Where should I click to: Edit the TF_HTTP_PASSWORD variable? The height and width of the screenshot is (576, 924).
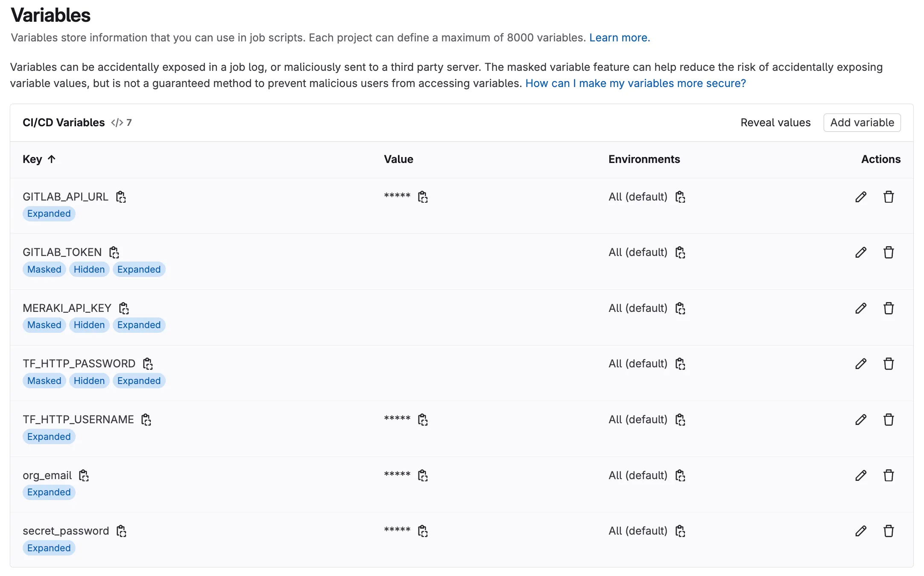click(x=861, y=364)
